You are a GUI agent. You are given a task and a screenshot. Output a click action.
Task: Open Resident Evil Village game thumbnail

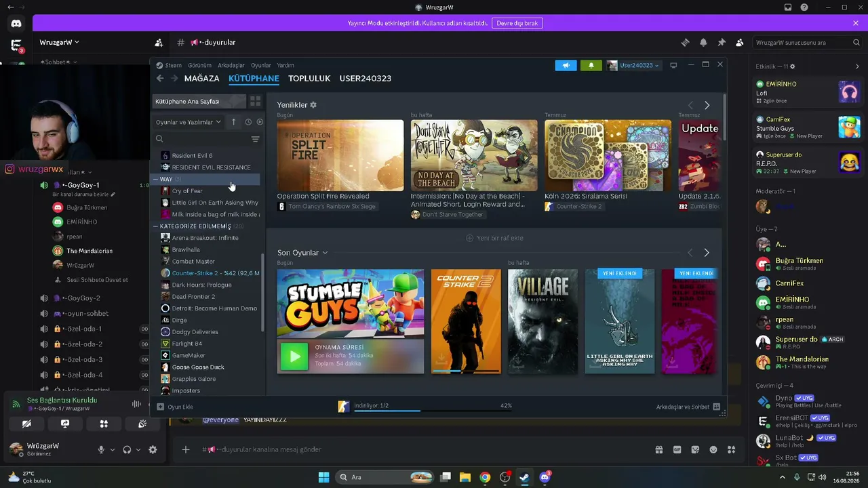(x=543, y=321)
